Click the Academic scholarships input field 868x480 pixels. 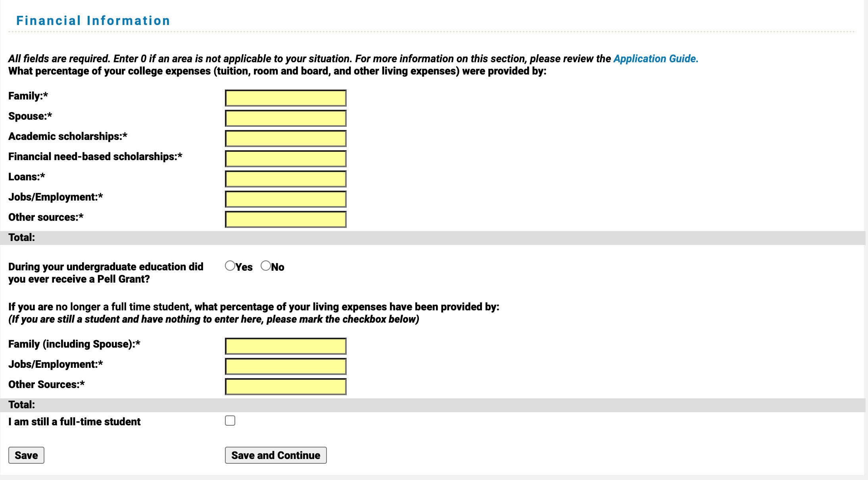click(x=285, y=138)
